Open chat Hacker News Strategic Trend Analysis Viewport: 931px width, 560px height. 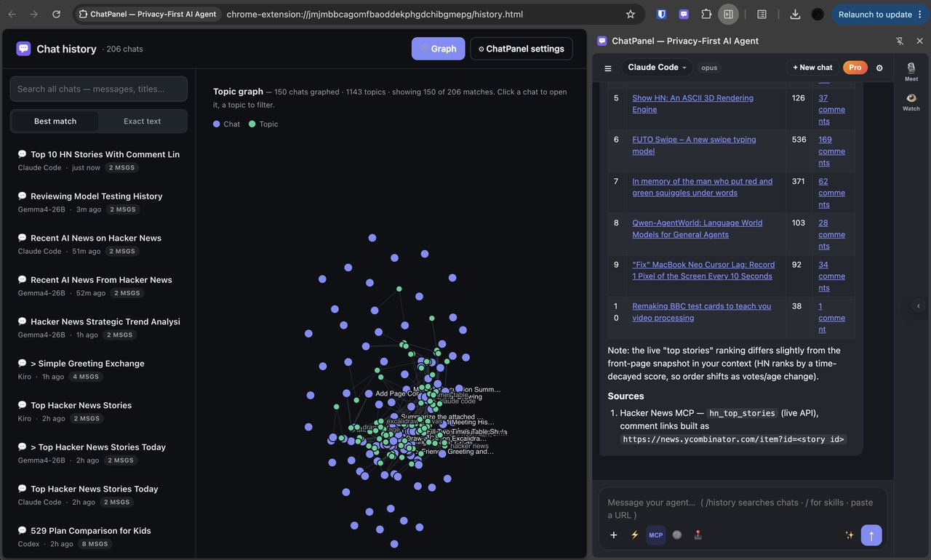click(x=99, y=328)
